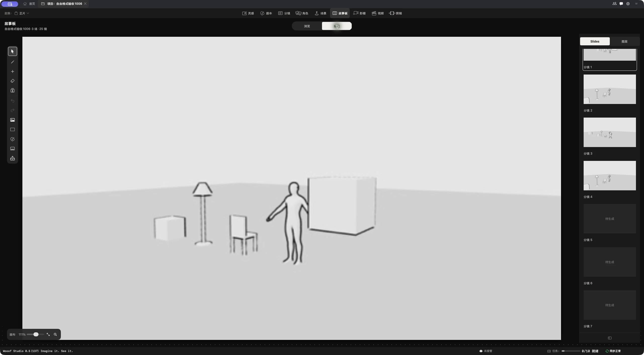Close the 项目:自由格式验收1006 tab
The height and width of the screenshot is (355, 644).
click(x=85, y=4)
